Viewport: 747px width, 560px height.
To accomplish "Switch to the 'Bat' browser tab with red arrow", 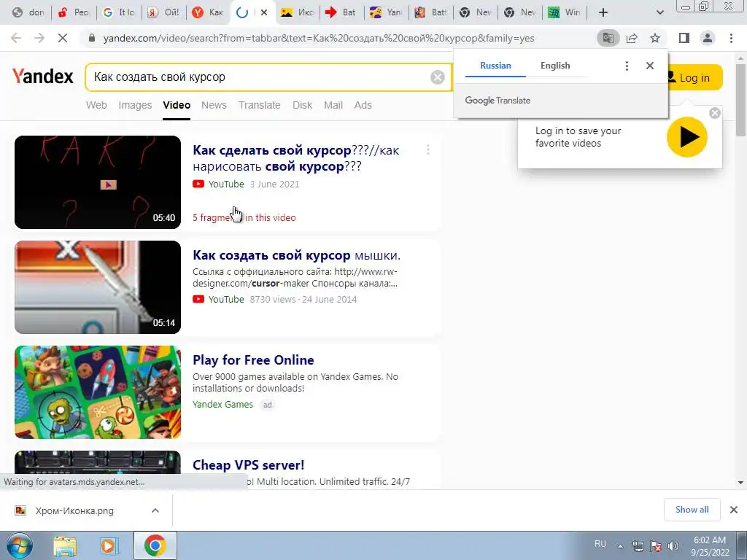I will (341, 12).
